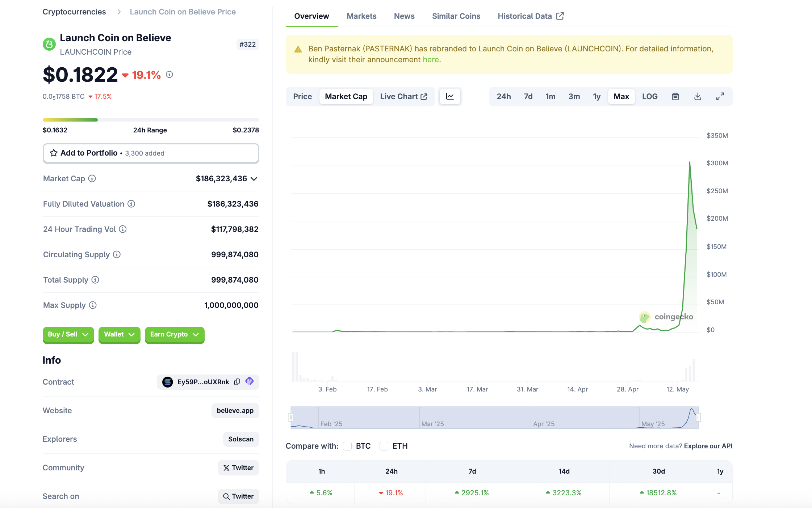
Task: Click the price change info icon
Action: [169, 75]
